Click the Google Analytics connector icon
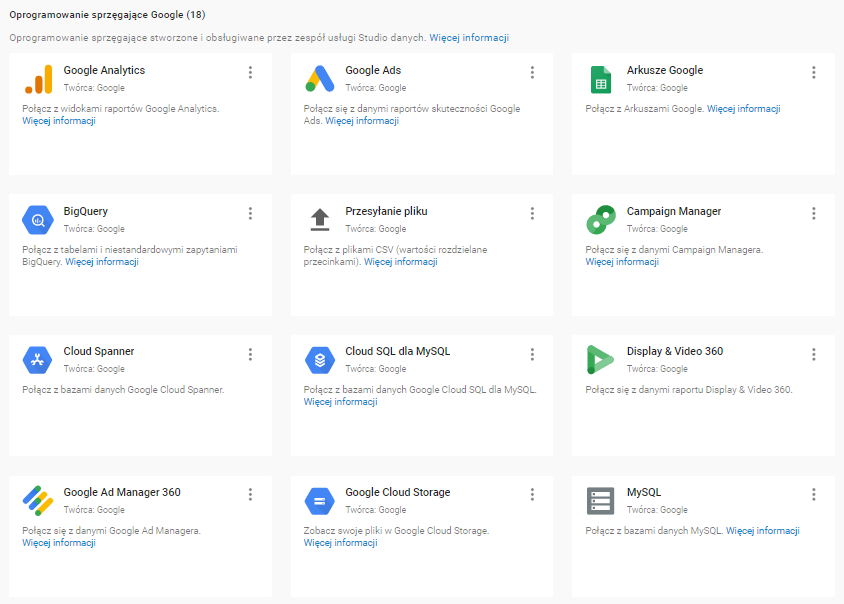 click(37, 79)
